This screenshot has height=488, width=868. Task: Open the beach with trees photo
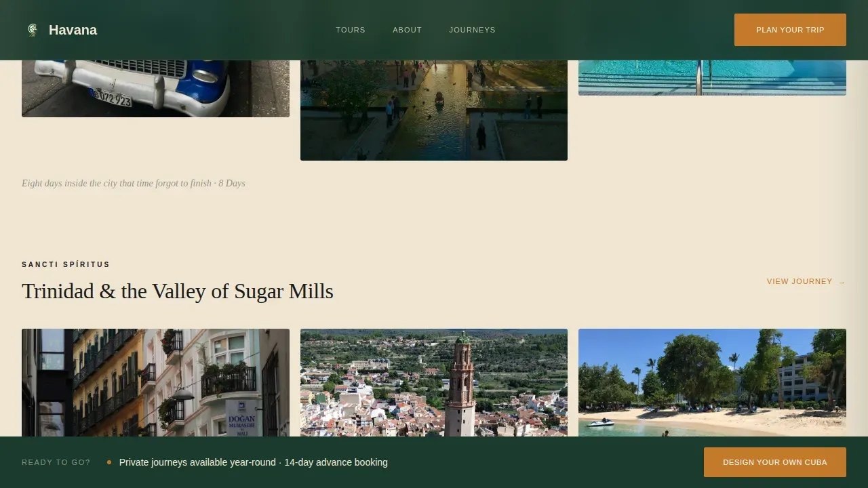point(712,383)
